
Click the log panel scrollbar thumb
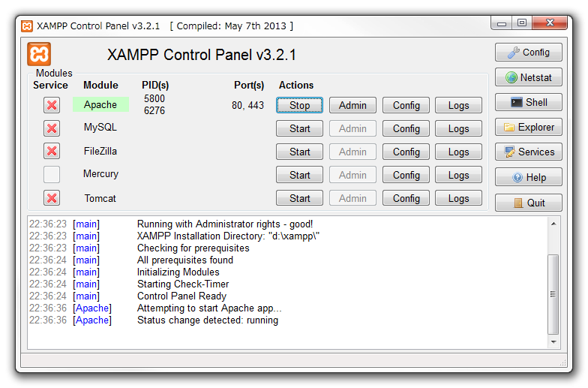tap(553, 294)
